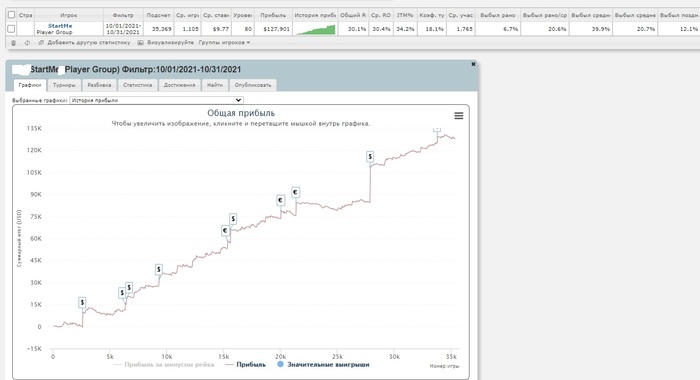Click the € marker above the 90K line
Image resolution: width=700 pixels, height=380 pixels.
click(295, 192)
